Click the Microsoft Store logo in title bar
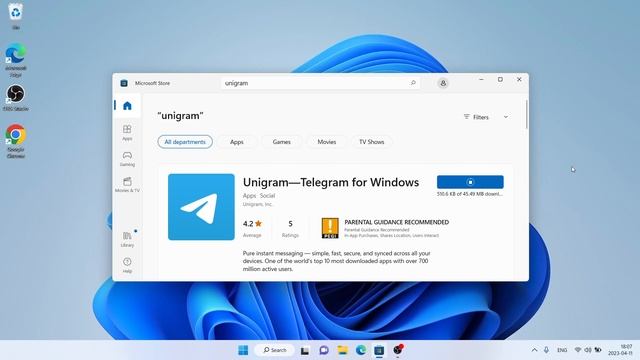Image resolution: width=640 pixels, height=360 pixels. point(124,83)
